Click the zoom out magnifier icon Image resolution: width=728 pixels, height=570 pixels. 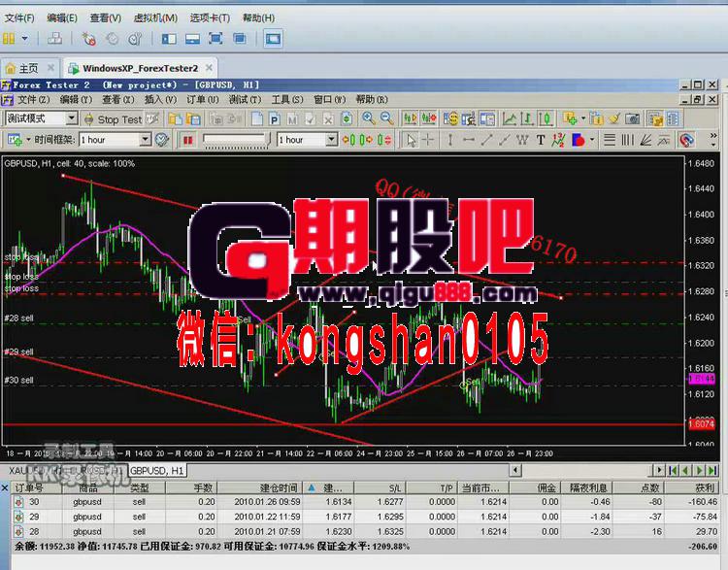(x=386, y=118)
